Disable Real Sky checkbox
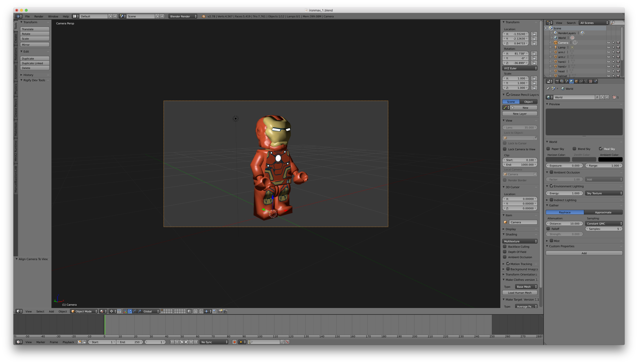The image size is (638, 364). pyautogui.click(x=601, y=149)
